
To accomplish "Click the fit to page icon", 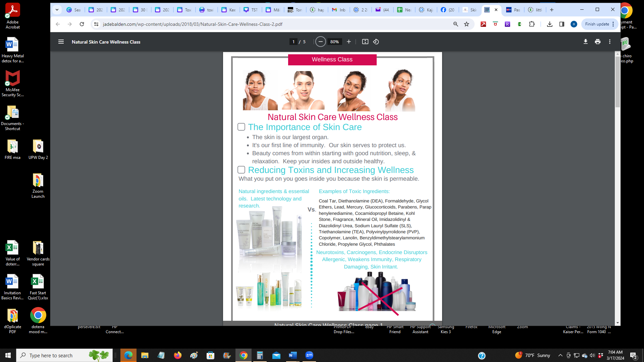I will pyautogui.click(x=365, y=42).
